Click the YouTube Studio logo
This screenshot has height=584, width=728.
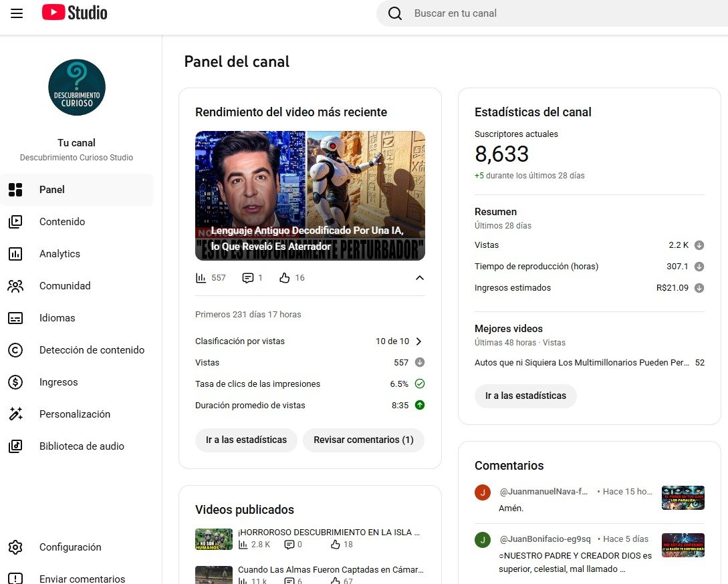pyautogui.click(x=74, y=13)
